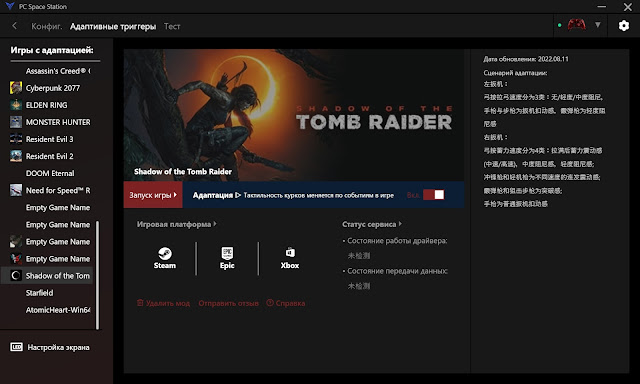
Task: Expand the Игровая платформа section arrow
Action: pyautogui.click(x=215, y=224)
